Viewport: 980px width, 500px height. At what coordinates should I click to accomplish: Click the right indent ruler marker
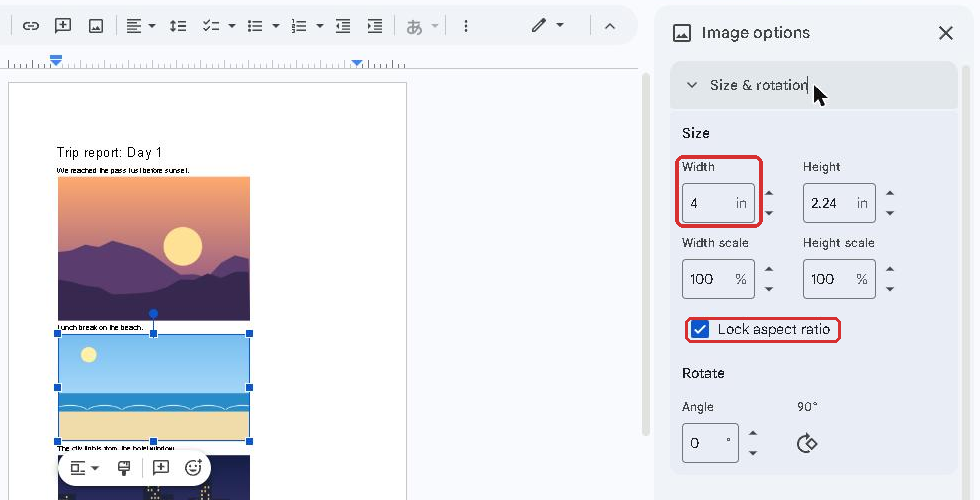[x=357, y=62]
